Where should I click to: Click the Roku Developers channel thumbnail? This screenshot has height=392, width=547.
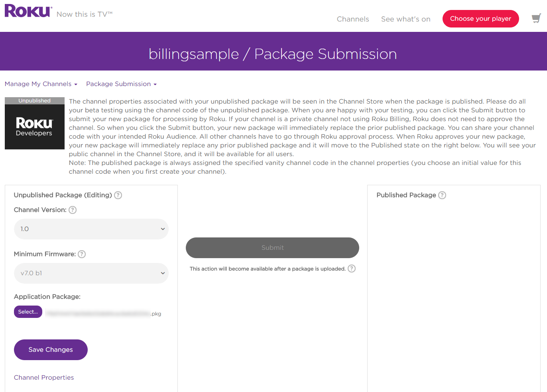coord(35,123)
